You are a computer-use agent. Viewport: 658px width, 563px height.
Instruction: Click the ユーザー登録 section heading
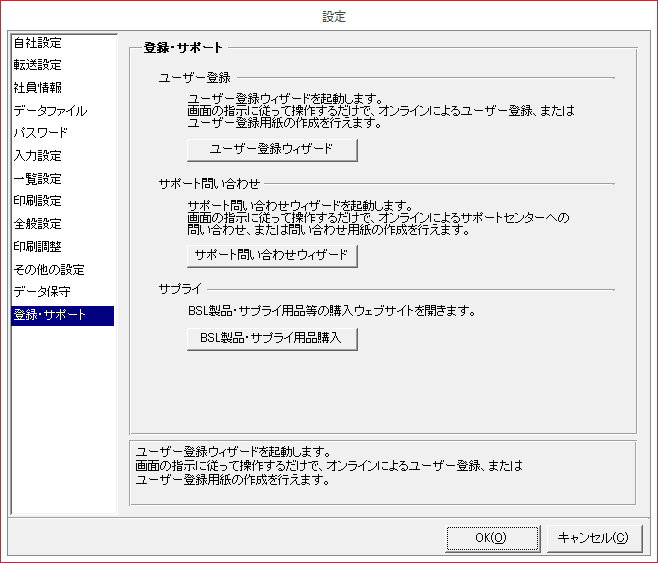coord(195,78)
